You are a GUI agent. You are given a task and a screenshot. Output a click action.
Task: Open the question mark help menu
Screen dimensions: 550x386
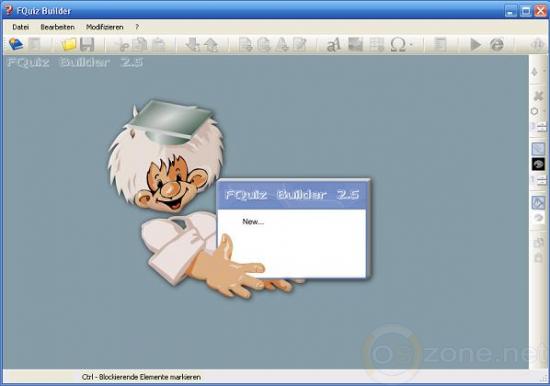[x=137, y=27]
